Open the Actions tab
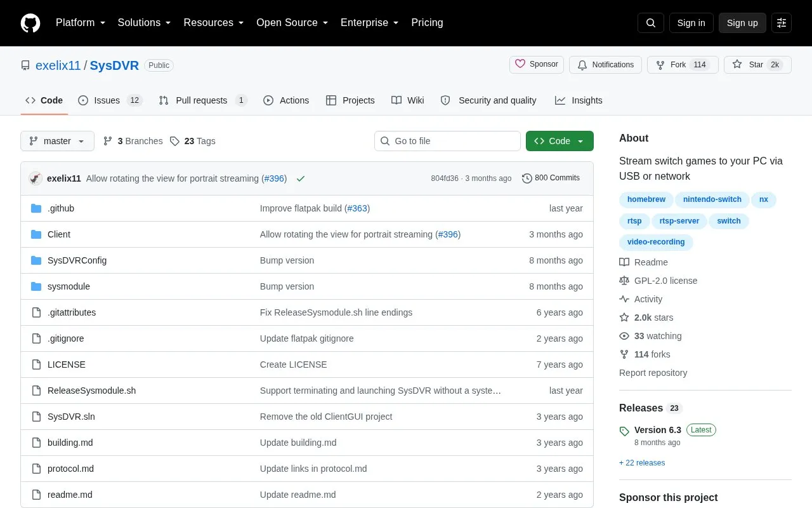812x508 pixels. click(286, 100)
